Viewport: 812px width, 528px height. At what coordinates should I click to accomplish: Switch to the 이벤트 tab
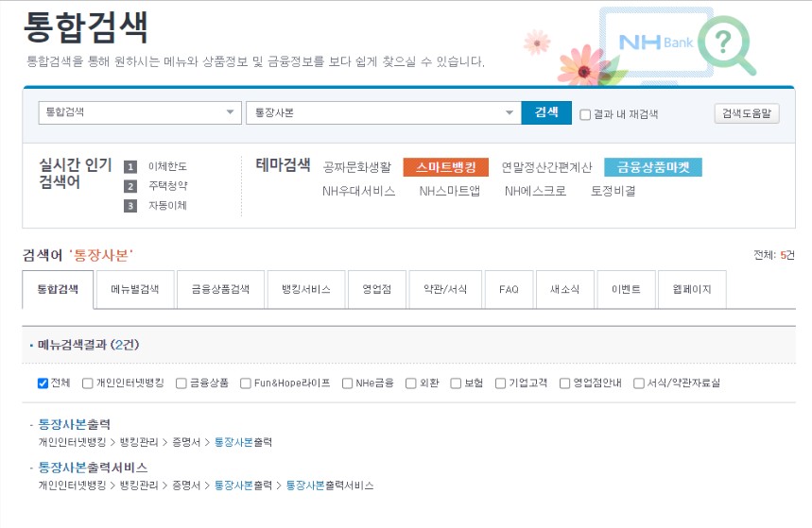[626, 289]
